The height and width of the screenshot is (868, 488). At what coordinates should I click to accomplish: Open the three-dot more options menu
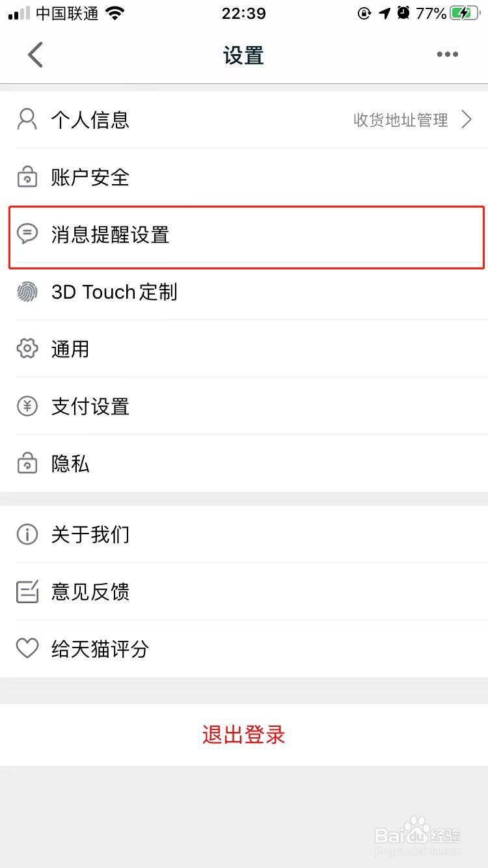click(x=448, y=55)
